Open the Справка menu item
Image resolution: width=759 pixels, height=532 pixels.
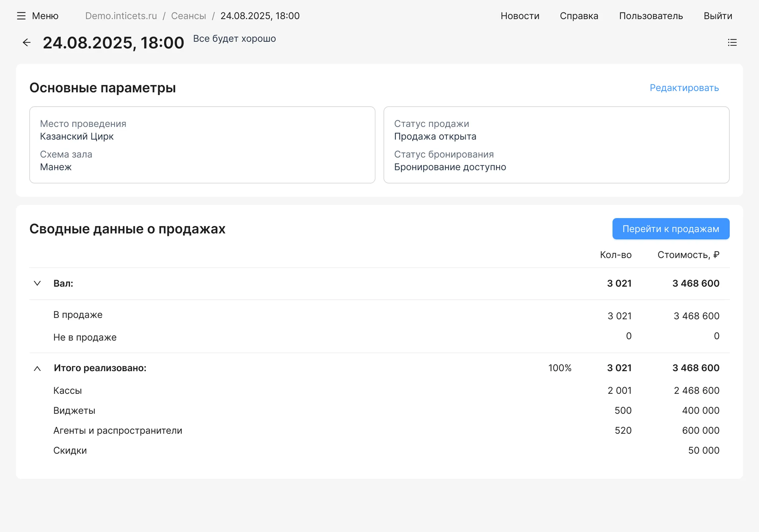[x=579, y=16]
